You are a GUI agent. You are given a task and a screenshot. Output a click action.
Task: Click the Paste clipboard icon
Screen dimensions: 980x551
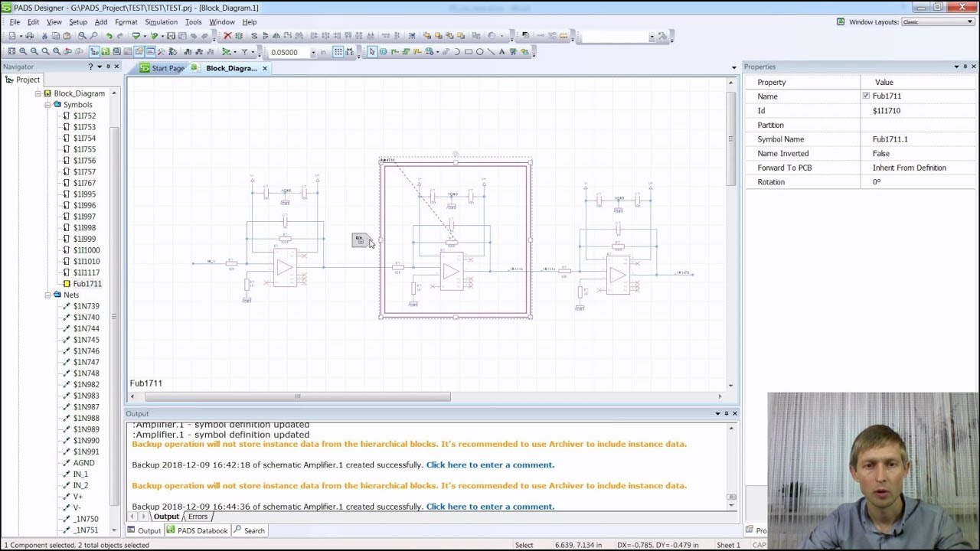pyautogui.click(x=67, y=36)
